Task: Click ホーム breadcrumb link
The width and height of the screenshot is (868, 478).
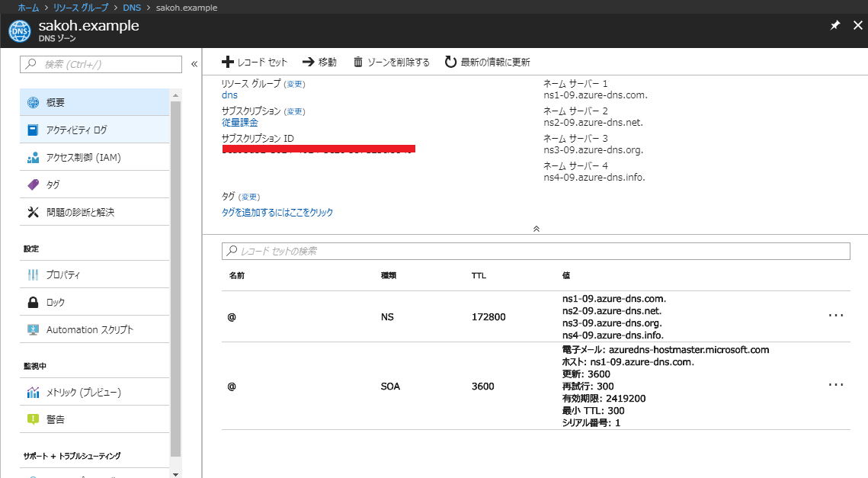Action: (x=28, y=8)
